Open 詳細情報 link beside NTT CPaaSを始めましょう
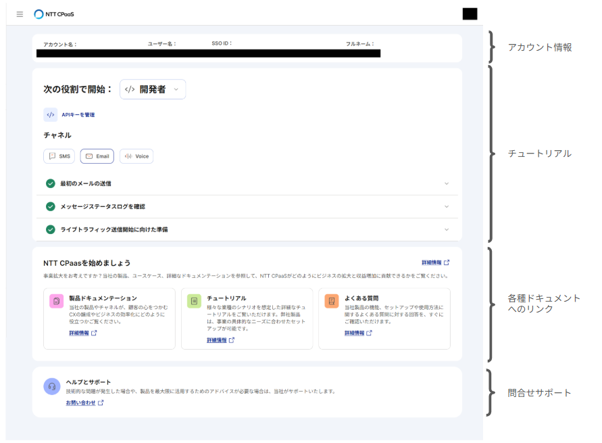The width and height of the screenshot is (602, 443). (435, 263)
